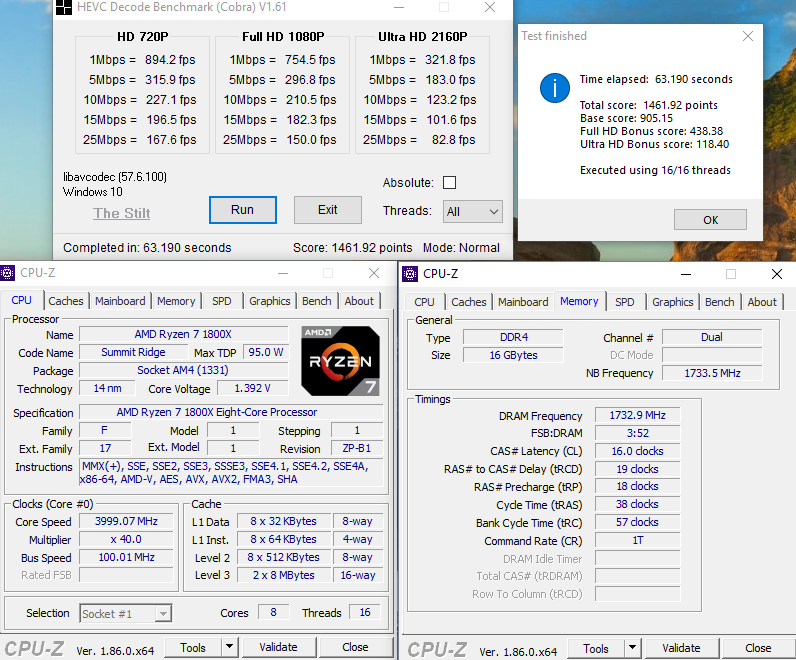Click the blue info icon in Test finished dialog
796x660 pixels.
[554, 87]
